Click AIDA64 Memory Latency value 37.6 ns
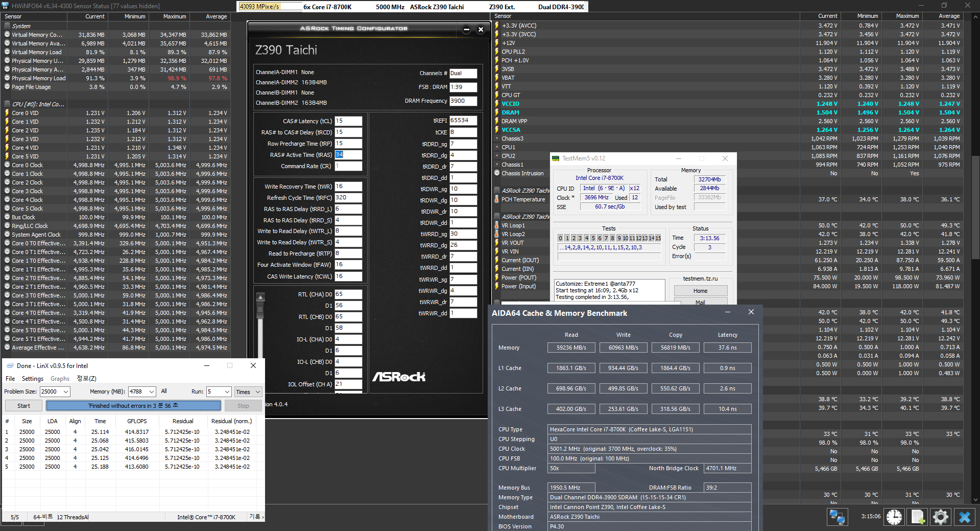This screenshot has width=980, height=531. 727,348
